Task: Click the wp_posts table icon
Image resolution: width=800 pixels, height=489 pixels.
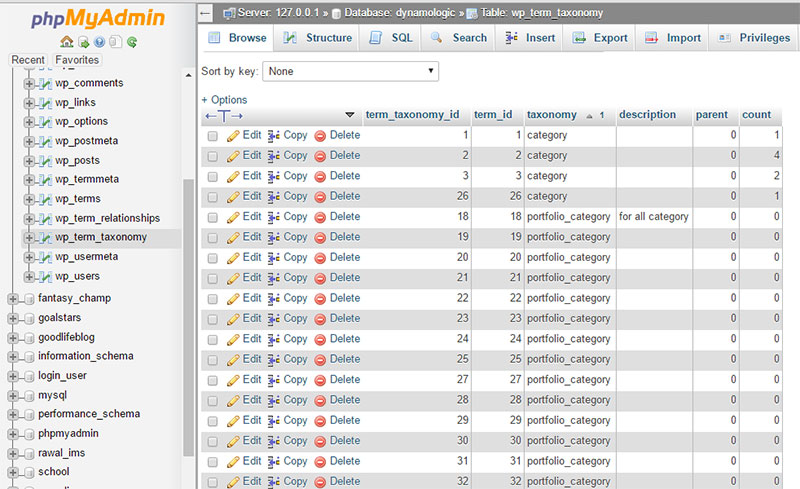Action: pos(46,161)
